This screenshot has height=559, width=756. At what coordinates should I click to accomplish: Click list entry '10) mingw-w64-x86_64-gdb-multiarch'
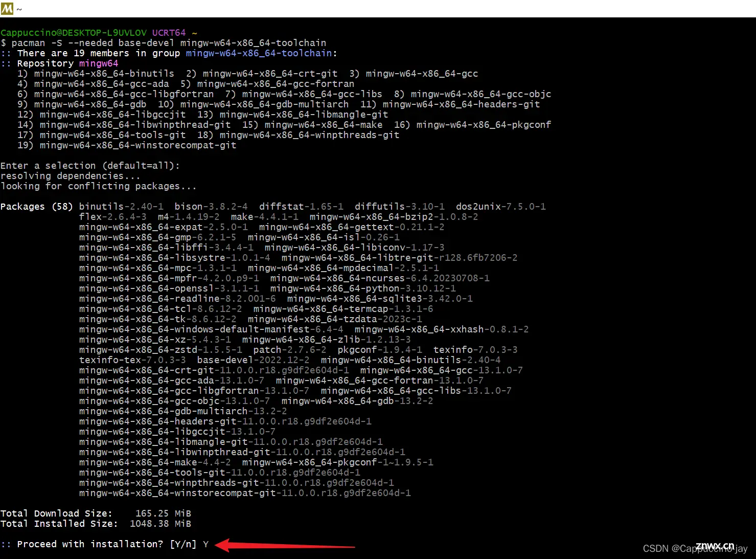254,104
